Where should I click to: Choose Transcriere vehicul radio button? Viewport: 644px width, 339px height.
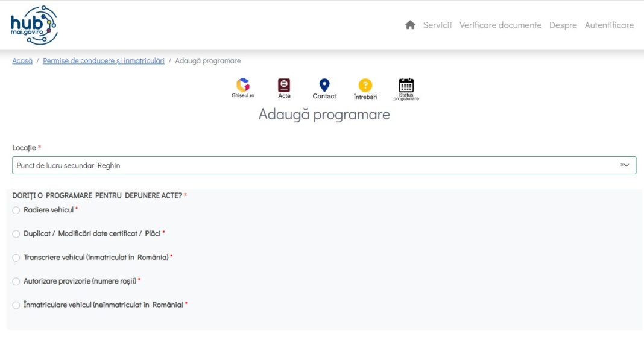click(x=16, y=258)
